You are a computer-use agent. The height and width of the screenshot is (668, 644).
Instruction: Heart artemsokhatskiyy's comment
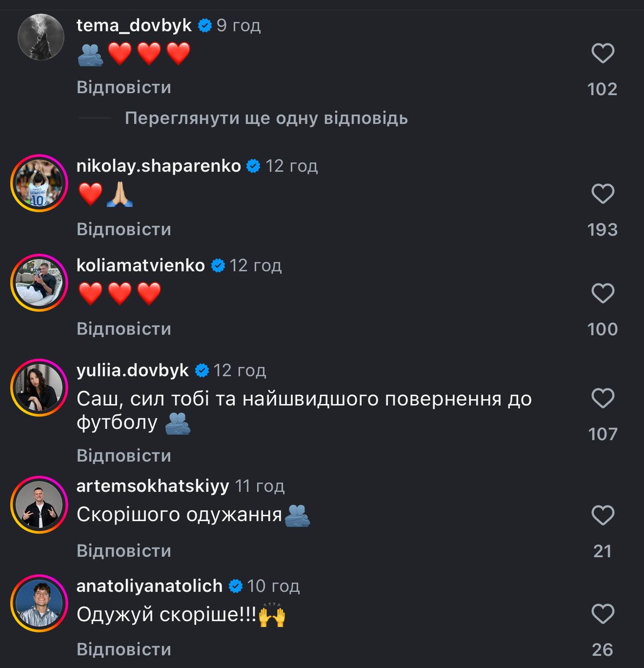tap(602, 515)
